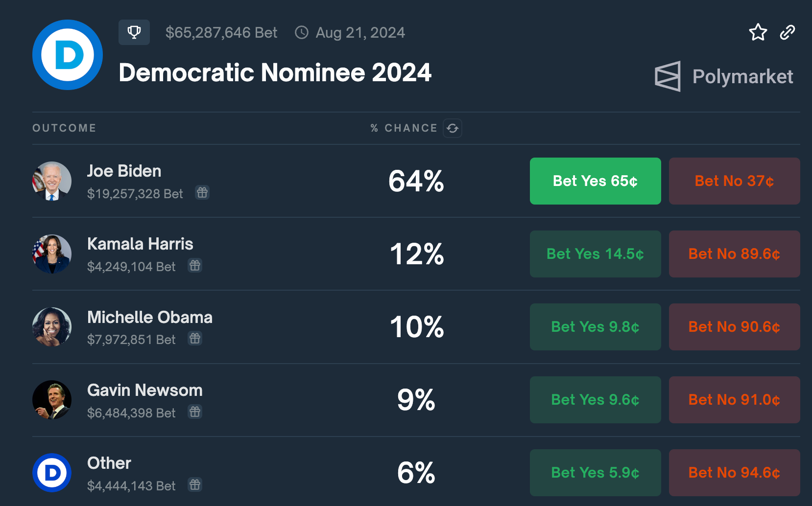812x506 pixels.
Task: Toggle the % chance refresh icon
Action: pyautogui.click(x=453, y=128)
